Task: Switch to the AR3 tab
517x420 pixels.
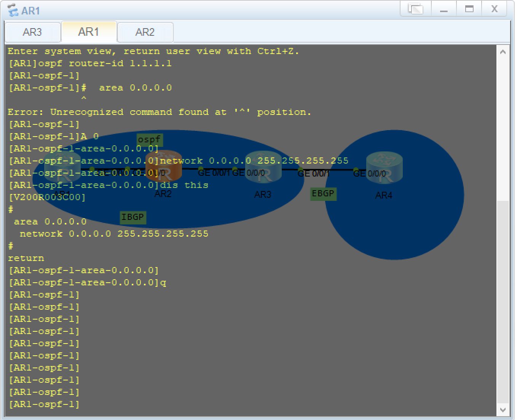Action: (x=32, y=32)
